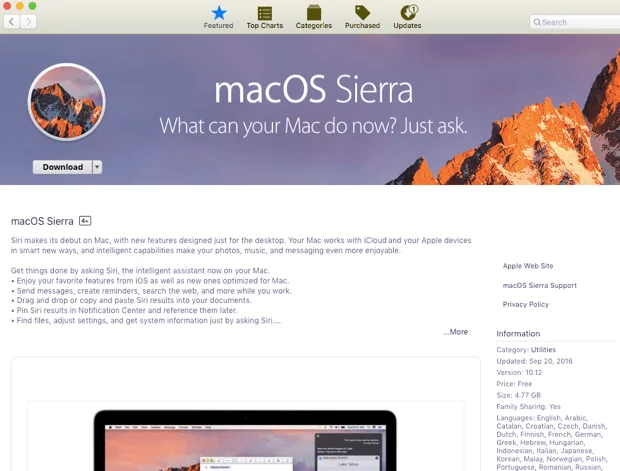
Task: Go back using the left arrow
Action: (x=12, y=22)
